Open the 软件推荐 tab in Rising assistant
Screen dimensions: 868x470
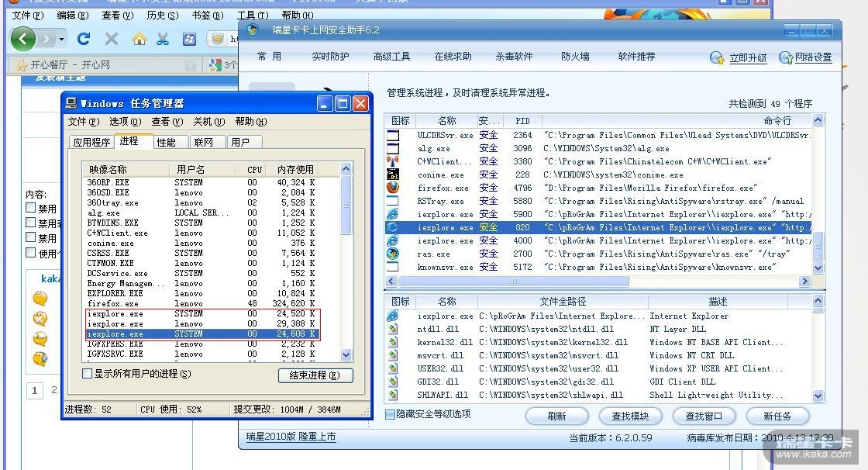pos(636,57)
